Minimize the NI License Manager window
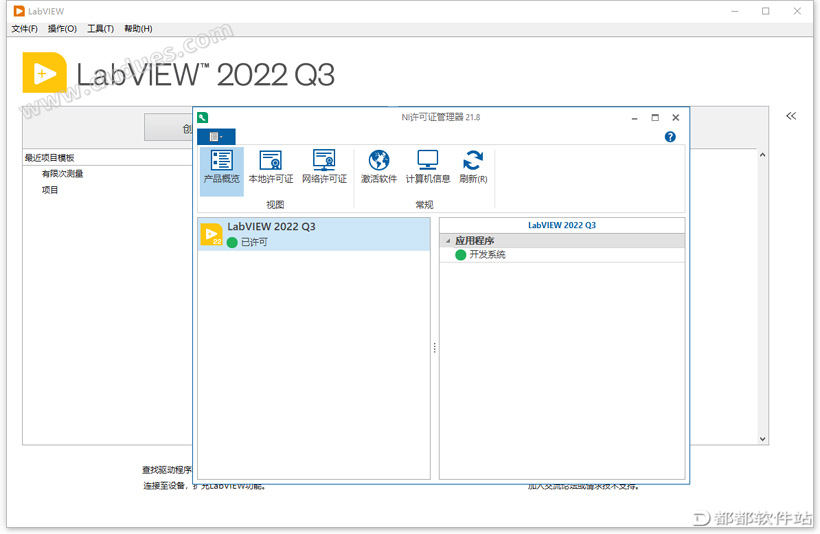Viewport: 820px width, 534px height. 634,118
